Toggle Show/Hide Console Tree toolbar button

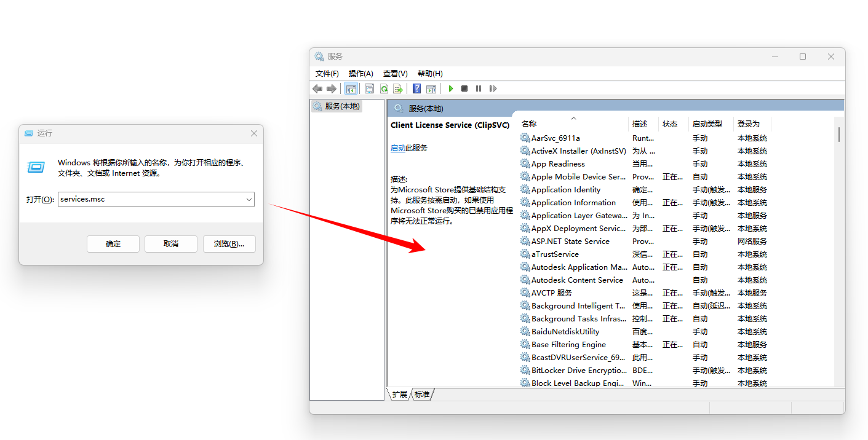tap(351, 89)
